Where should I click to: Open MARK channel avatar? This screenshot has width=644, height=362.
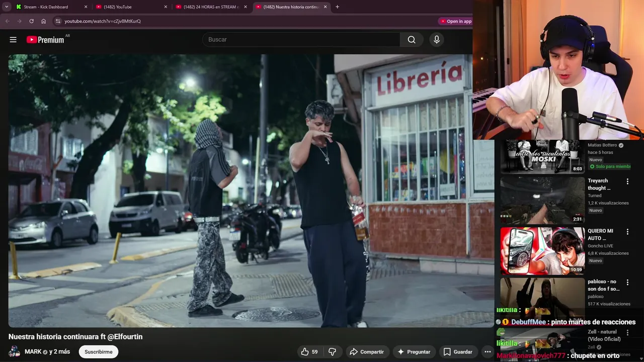[x=15, y=351]
